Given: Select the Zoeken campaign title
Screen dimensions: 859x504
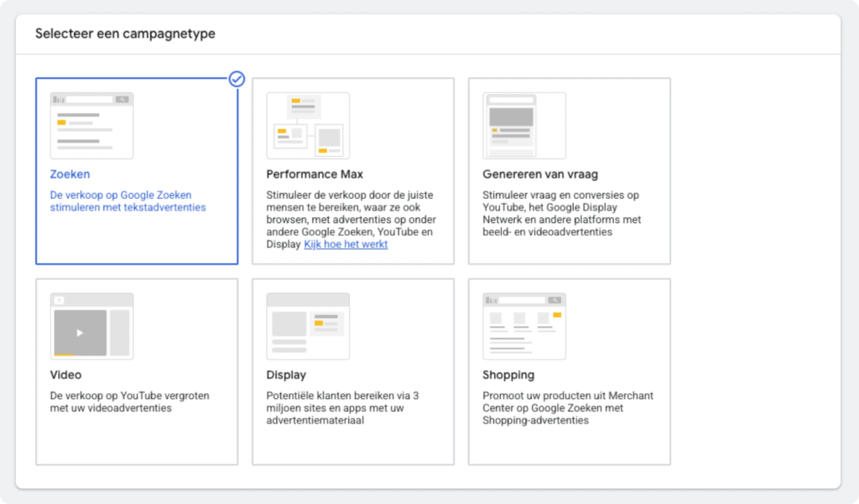Looking at the screenshot, I should click(70, 175).
